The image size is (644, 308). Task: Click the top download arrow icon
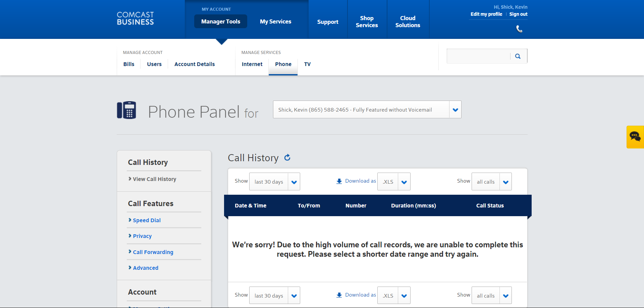coord(339,181)
